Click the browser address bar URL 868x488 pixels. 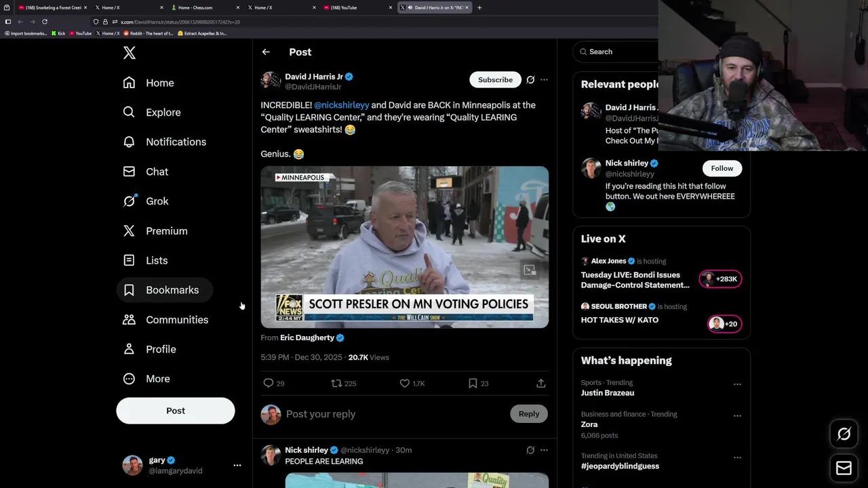click(x=180, y=22)
